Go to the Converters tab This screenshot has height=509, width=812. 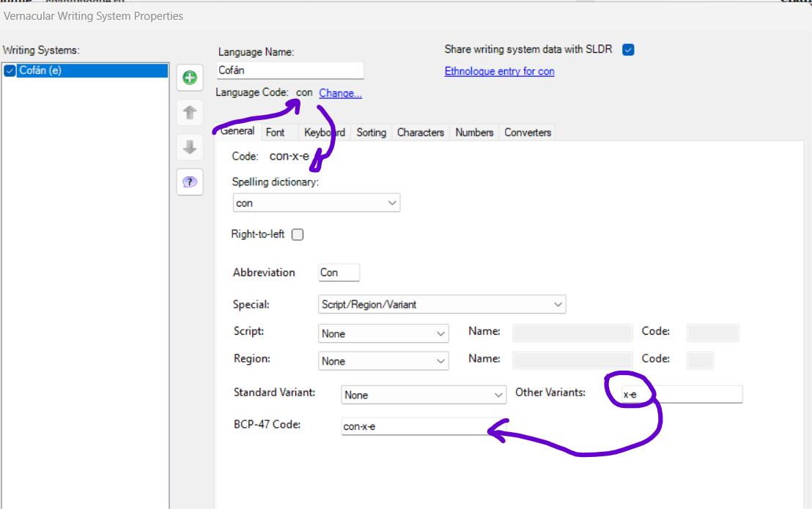[x=528, y=133]
